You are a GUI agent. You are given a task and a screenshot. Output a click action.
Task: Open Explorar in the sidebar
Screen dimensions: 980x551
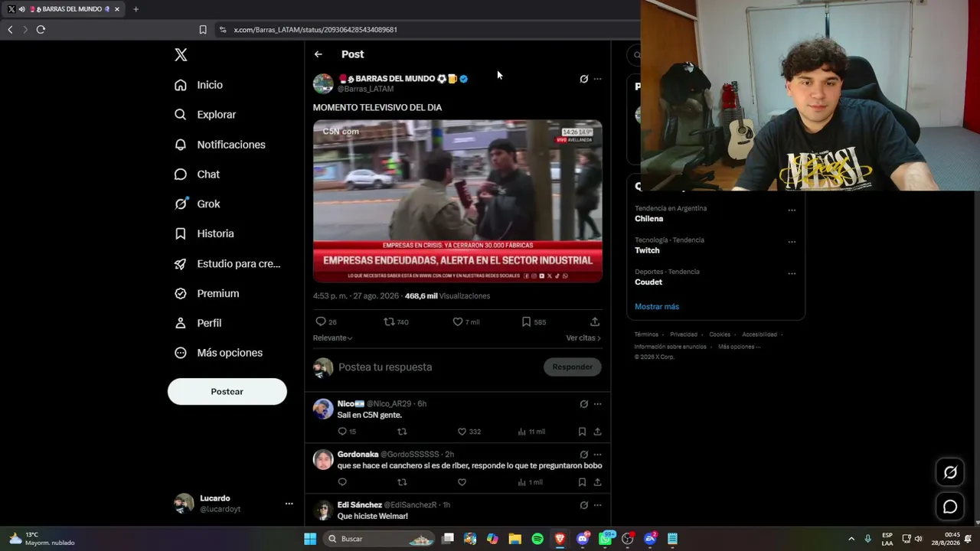[205, 115]
